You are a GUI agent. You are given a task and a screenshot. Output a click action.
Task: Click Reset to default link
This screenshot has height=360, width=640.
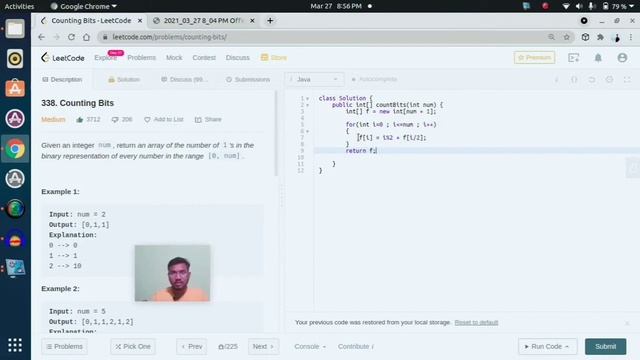(476, 322)
